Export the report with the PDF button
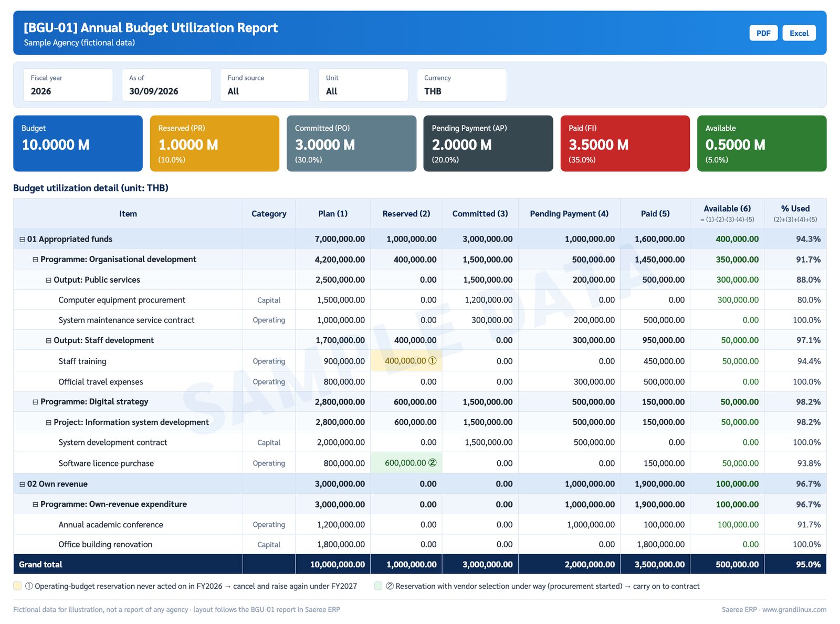The width and height of the screenshot is (840, 624). pyautogui.click(x=763, y=33)
